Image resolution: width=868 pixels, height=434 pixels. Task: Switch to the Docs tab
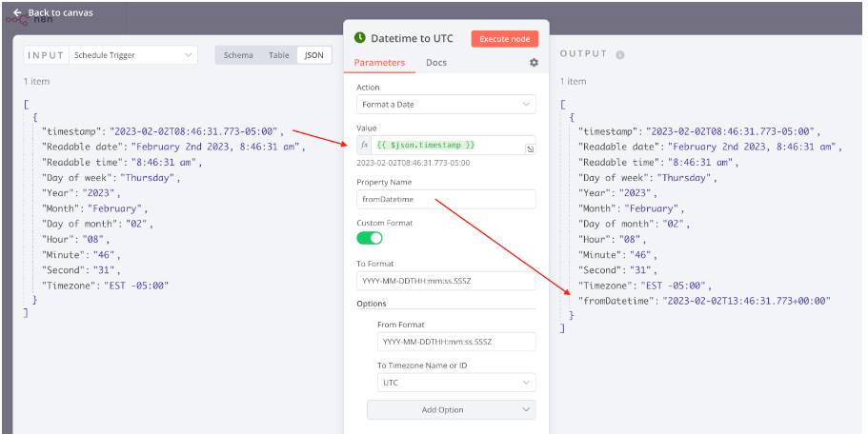436,63
